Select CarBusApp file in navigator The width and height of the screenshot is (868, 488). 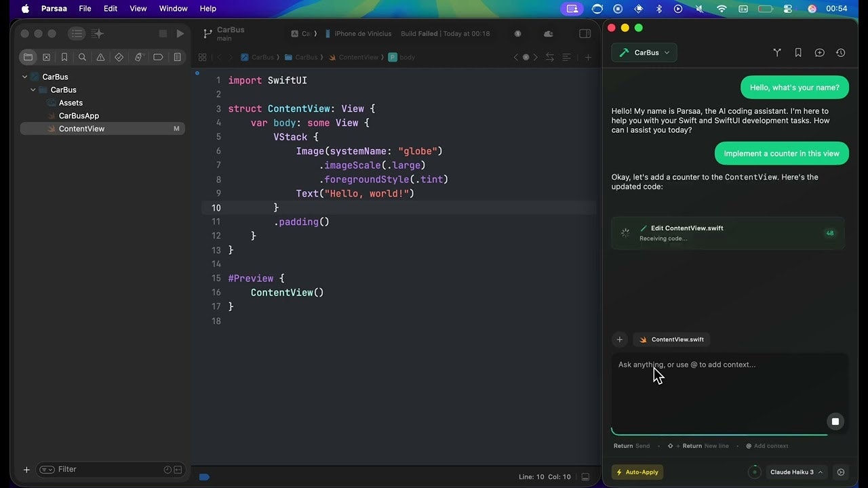point(79,115)
